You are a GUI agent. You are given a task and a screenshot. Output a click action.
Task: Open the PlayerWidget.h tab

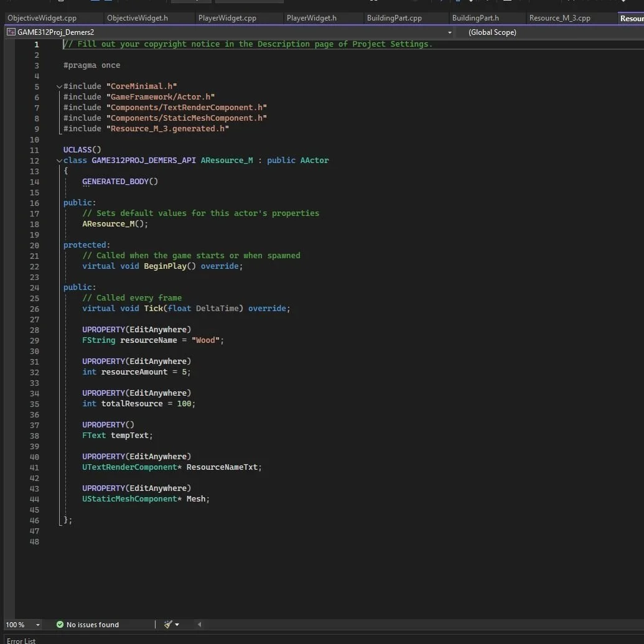(311, 18)
